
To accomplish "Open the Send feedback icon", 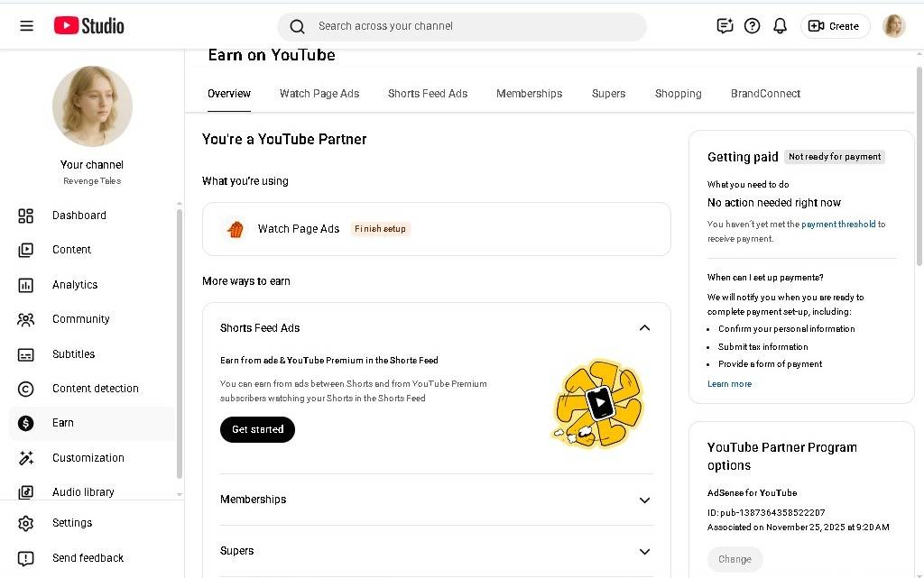I will point(26,558).
